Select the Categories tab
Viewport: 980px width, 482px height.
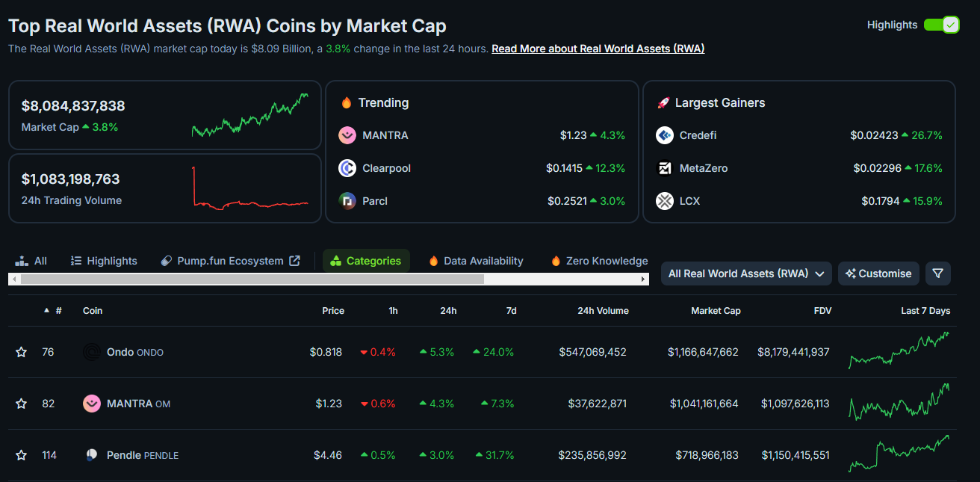[x=366, y=261]
